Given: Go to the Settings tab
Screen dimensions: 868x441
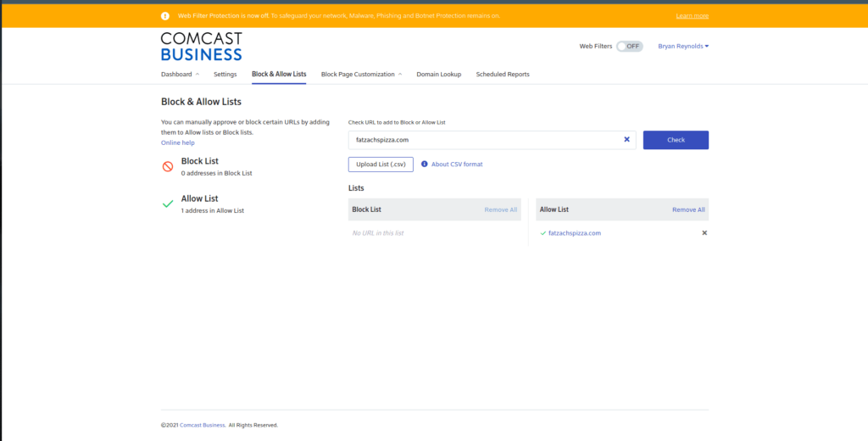Looking at the screenshot, I should 225,75.
